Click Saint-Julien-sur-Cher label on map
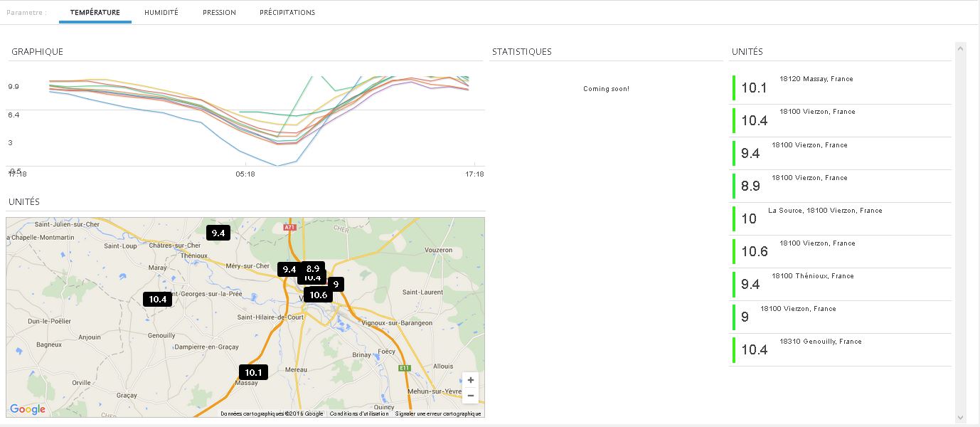The width and height of the screenshot is (980, 427). point(68,224)
